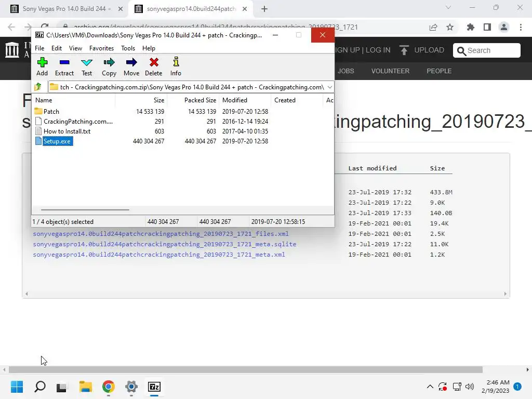The height and width of the screenshot is (399, 532).
Task: Sort by Packed Size column header
Action: pyautogui.click(x=193, y=100)
